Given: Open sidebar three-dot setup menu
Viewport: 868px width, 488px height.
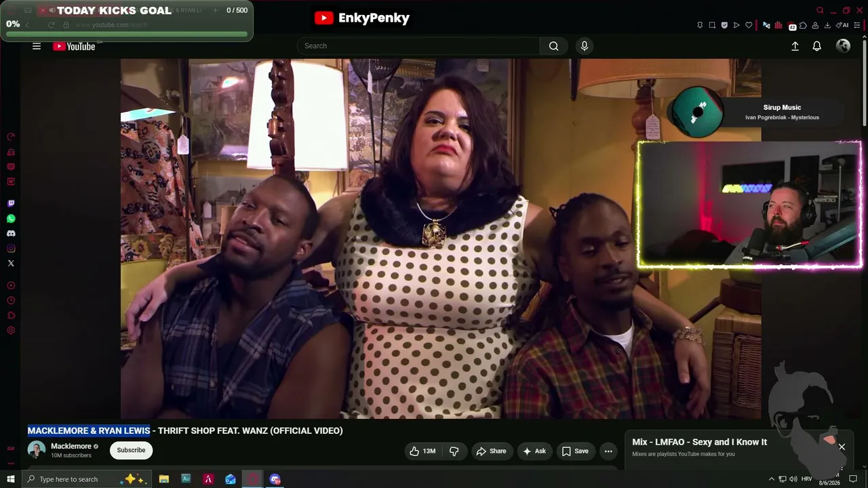Looking at the screenshot, I should point(11,464).
